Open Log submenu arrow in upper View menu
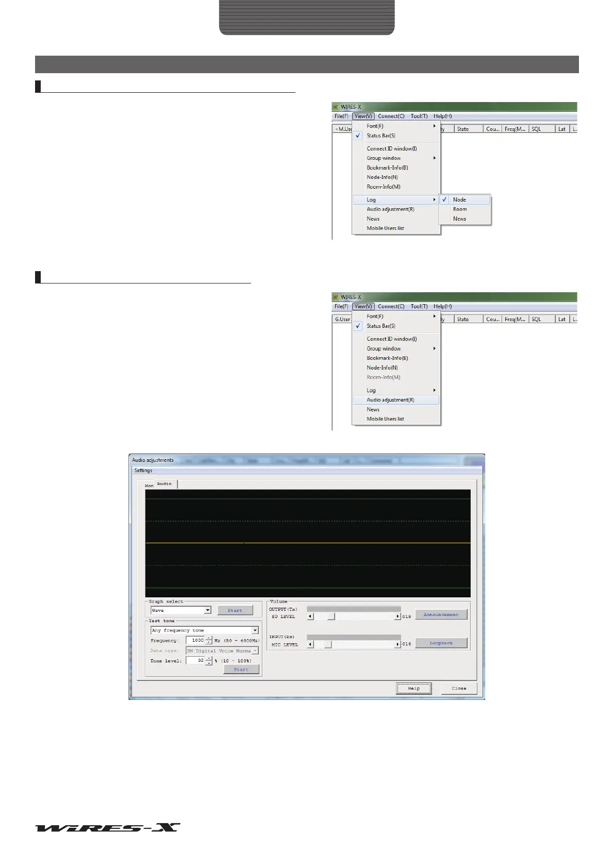Viewport: 614px width, 868px height. (x=435, y=199)
